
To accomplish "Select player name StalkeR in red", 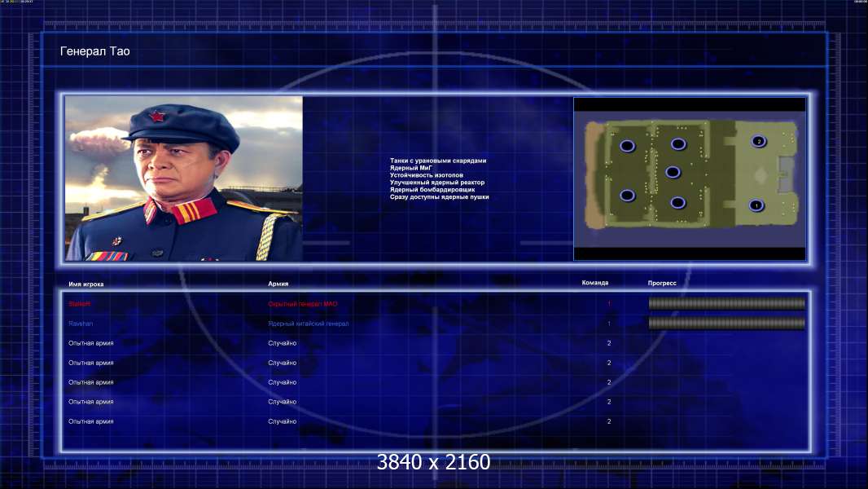I will 79,304.
